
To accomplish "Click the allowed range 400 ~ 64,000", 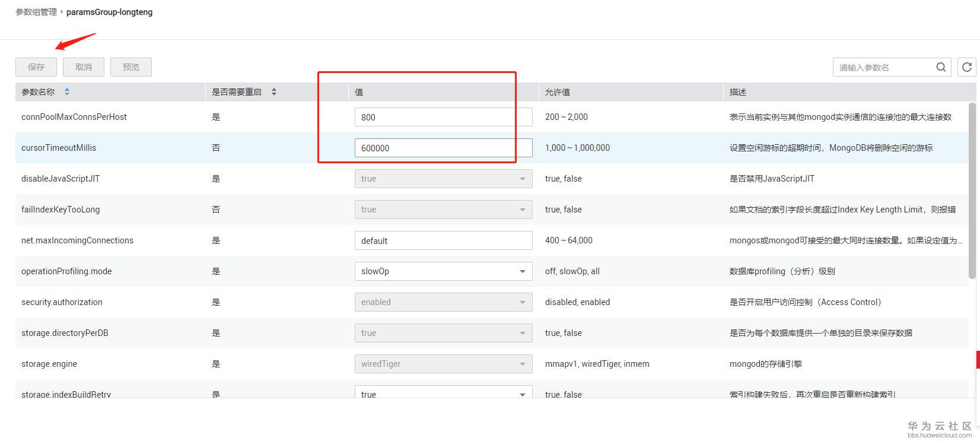I will tap(569, 240).
